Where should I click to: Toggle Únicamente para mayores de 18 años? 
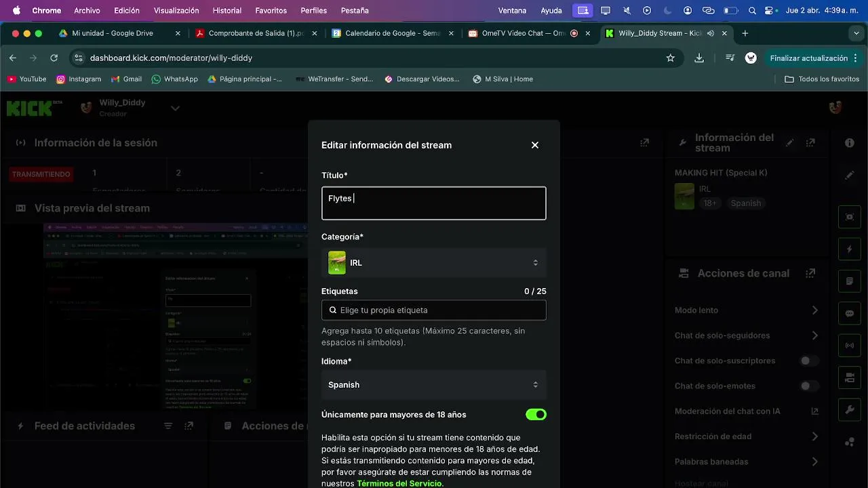point(536,415)
